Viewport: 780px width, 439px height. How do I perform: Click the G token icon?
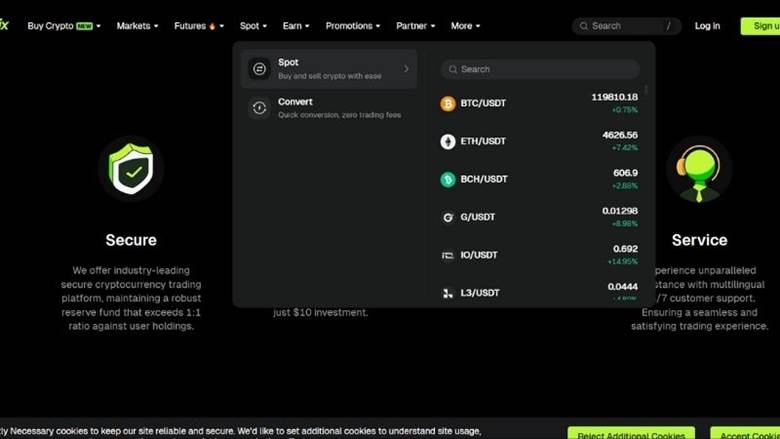[x=448, y=217]
